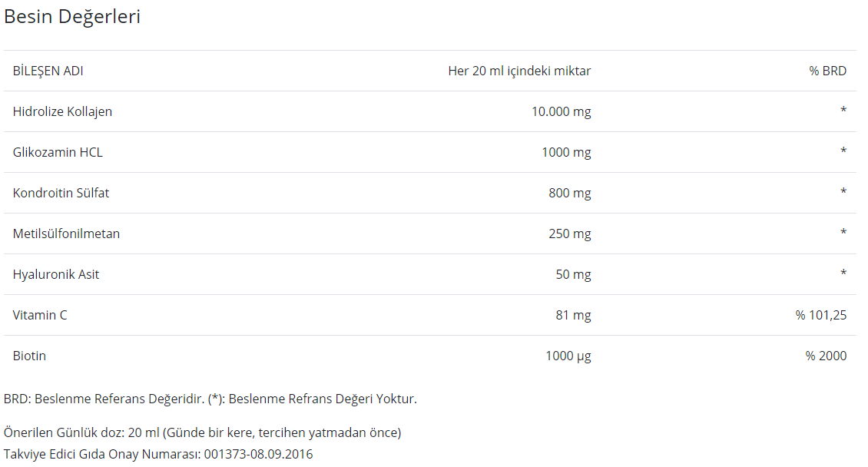The height and width of the screenshot is (467, 868).
Task: Select the BİLEŞEN ADI column header
Action: click(48, 71)
